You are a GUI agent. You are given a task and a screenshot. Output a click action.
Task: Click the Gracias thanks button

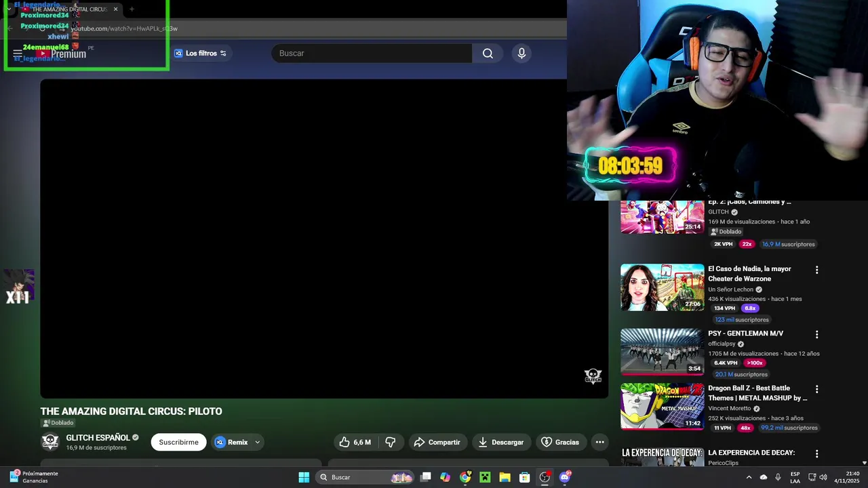click(x=561, y=442)
